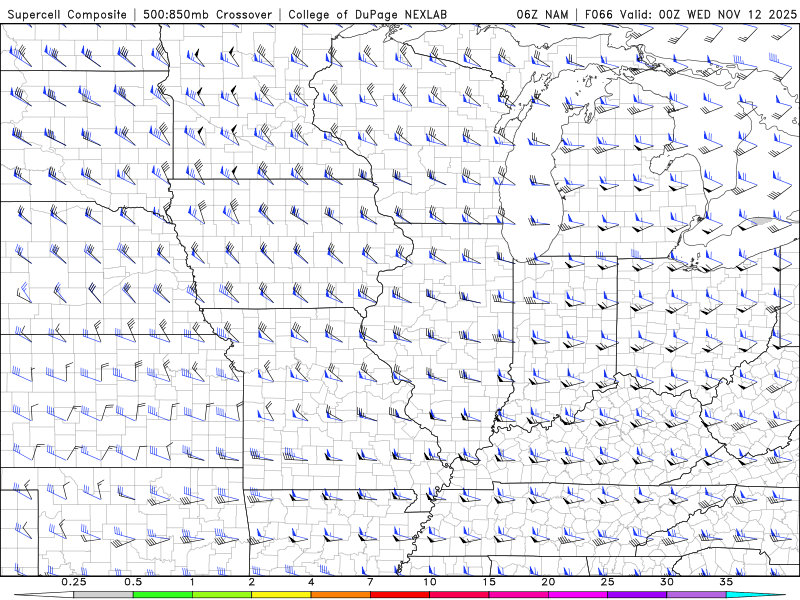Click the legend value 20
800x600 pixels.
coord(548,582)
